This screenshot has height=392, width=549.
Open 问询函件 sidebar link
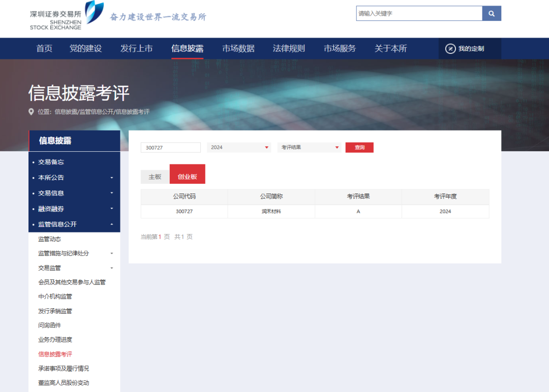pos(50,325)
